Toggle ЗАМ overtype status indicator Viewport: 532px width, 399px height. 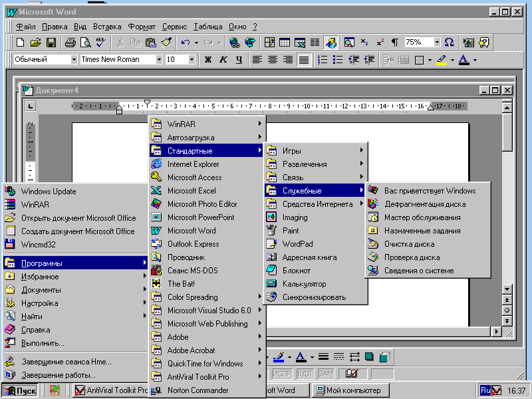tap(326, 374)
